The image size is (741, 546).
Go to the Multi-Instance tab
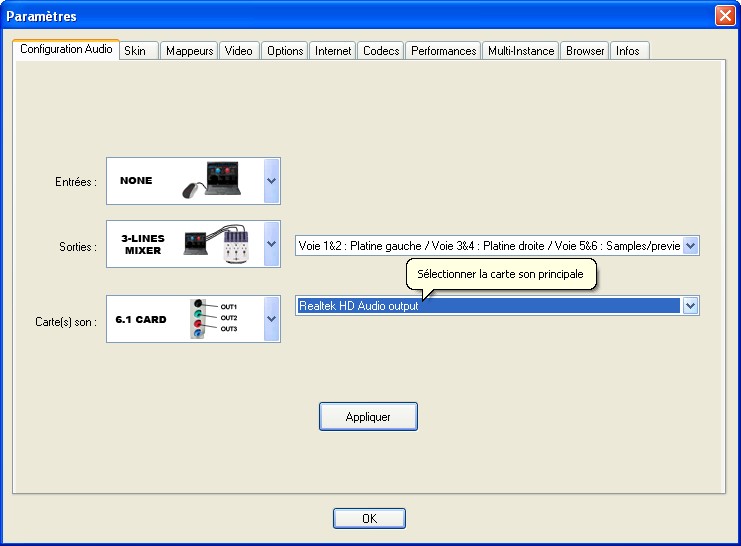click(521, 51)
